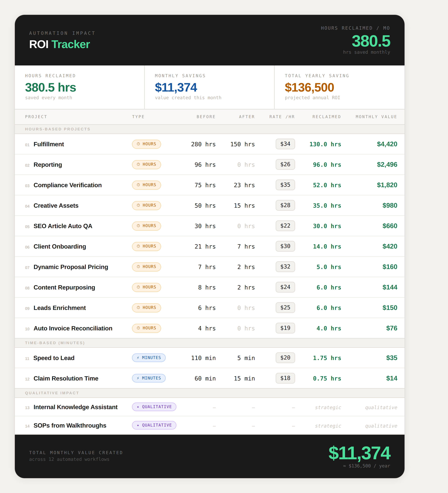The height and width of the screenshot is (493, 448).
Task: Click HOURS badge for Creative Assets
Action: click(146, 205)
